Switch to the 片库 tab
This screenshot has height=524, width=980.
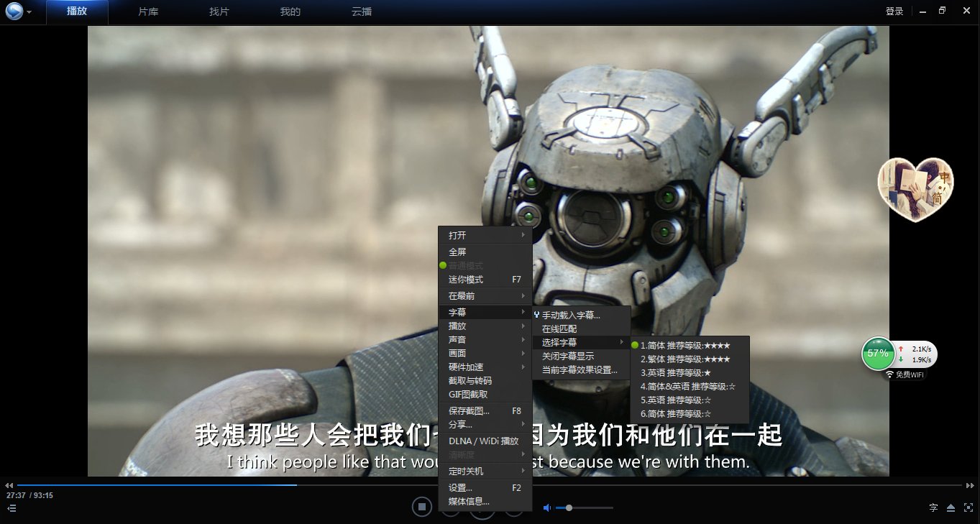point(149,12)
